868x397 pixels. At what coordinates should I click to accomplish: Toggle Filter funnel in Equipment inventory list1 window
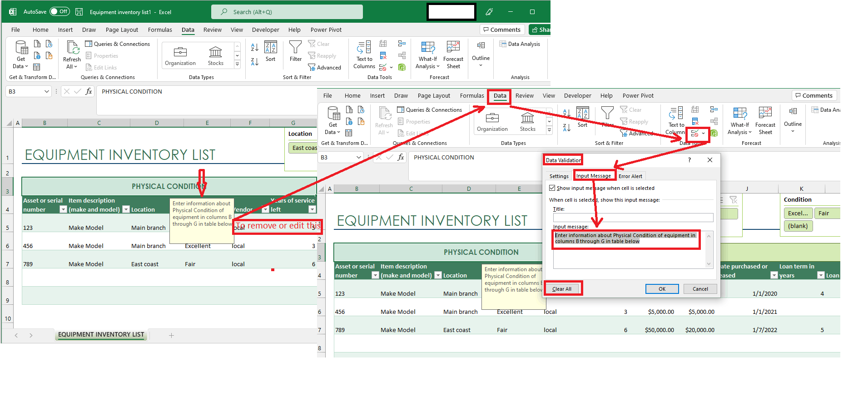click(x=296, y=51)
